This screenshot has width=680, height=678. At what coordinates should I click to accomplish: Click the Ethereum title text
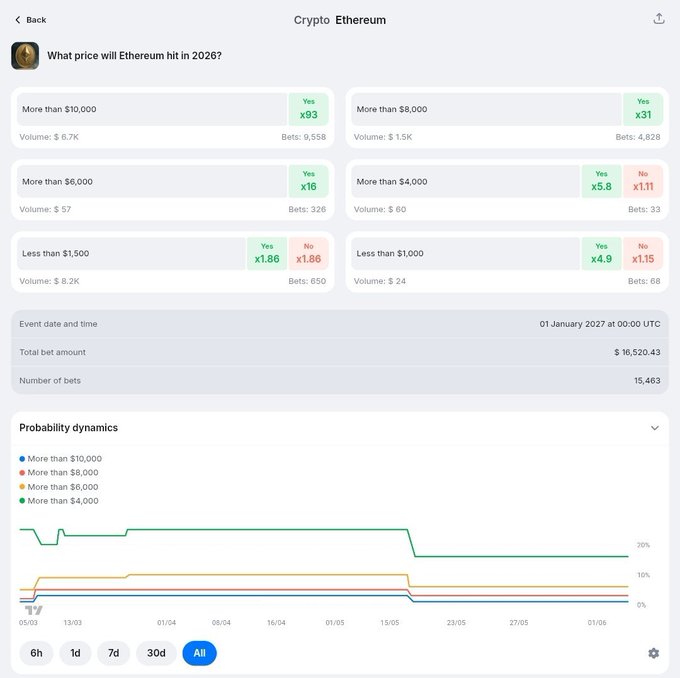(360, 20)
